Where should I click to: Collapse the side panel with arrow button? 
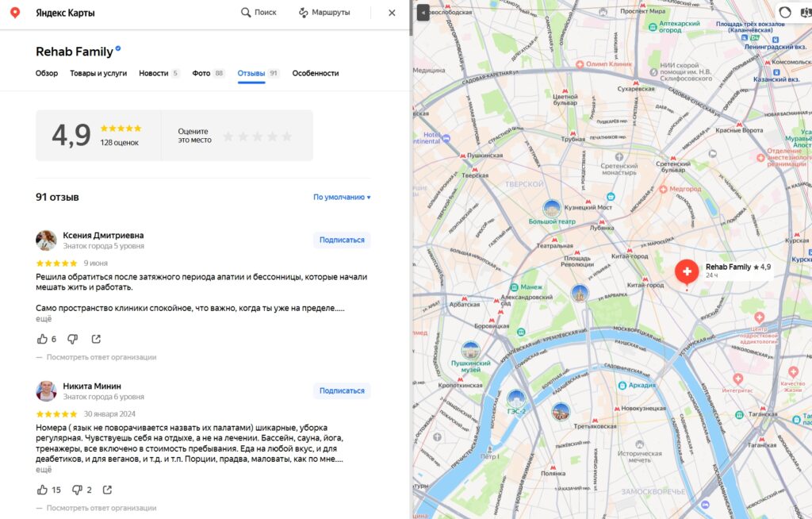pos(423,13)
